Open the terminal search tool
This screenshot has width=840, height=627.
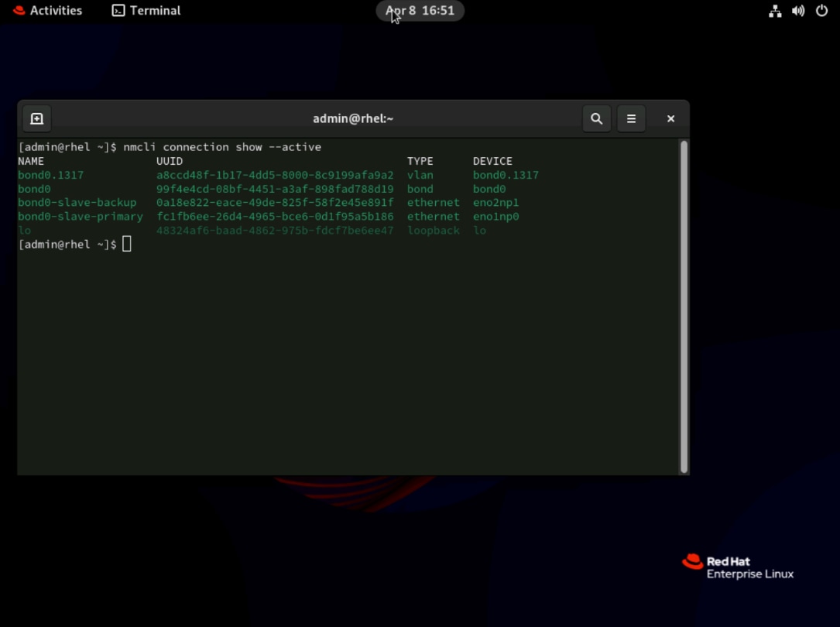coord(596,118)
